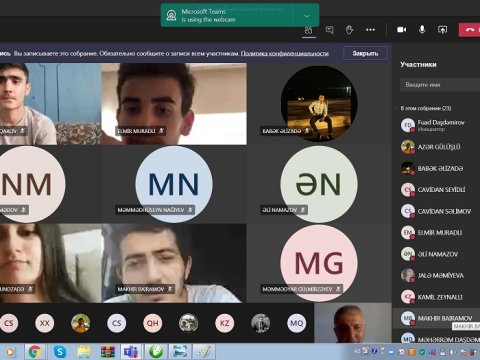
Task: Open media player icon in the taskbar
Action: pos(10,352)
